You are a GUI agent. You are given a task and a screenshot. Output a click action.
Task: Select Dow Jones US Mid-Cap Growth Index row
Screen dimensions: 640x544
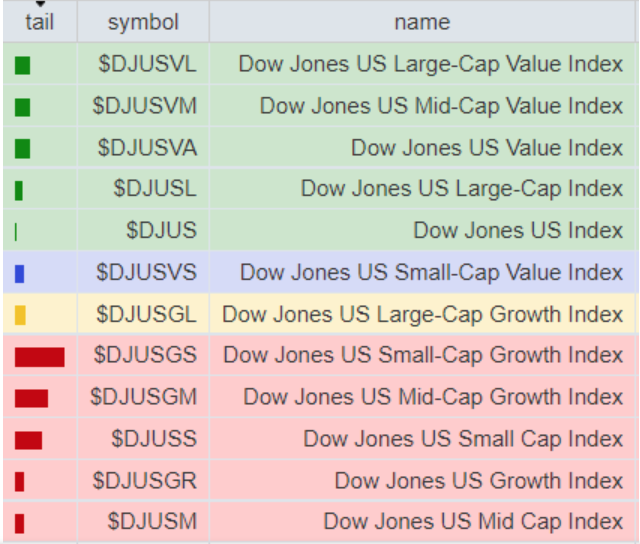click(x=320, y=397)
